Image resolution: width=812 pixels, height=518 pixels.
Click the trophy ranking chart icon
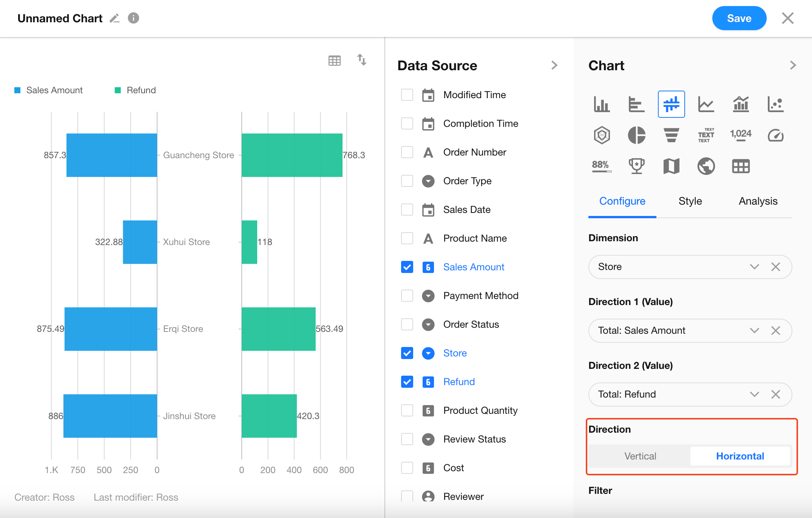point(636,166)
